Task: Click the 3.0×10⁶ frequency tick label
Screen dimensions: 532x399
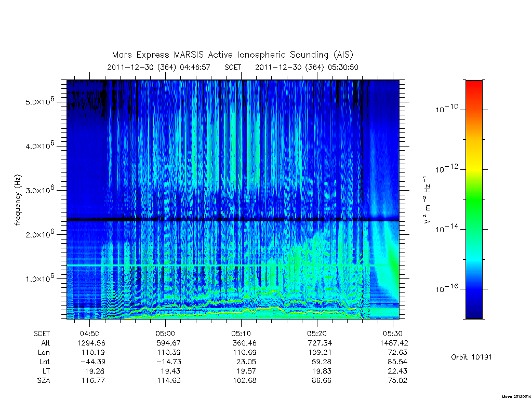Action: coord(39,189)
